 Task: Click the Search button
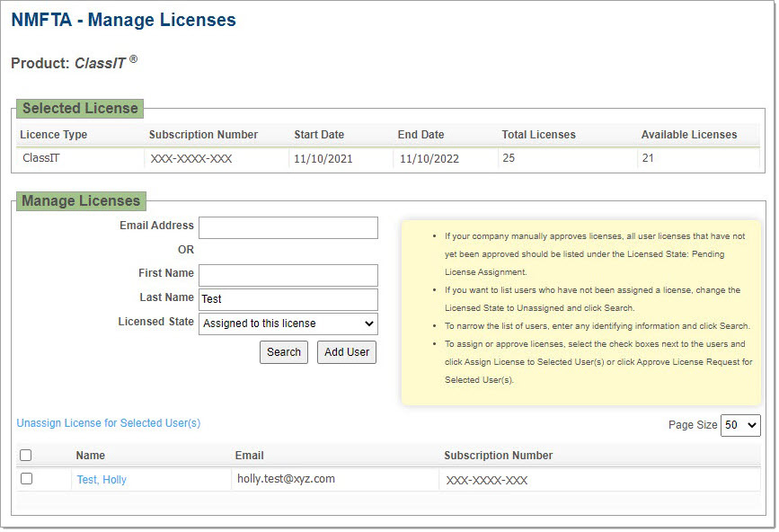pos(284,352)
